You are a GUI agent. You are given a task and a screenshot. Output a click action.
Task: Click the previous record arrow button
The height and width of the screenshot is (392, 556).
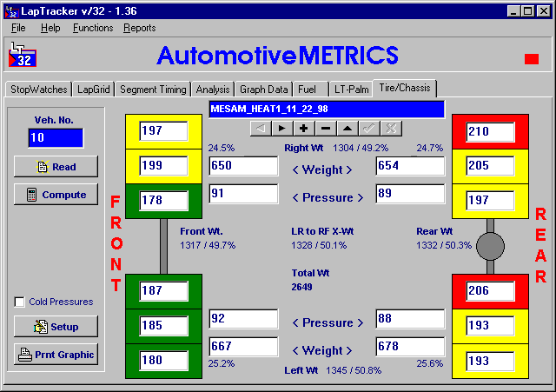[x=261, y=128]
